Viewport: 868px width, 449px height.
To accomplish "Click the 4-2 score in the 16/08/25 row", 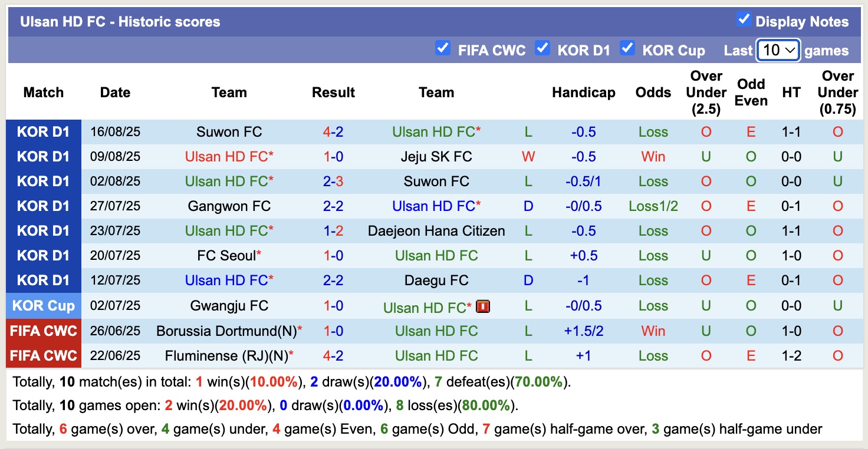I will click(333, 132).
